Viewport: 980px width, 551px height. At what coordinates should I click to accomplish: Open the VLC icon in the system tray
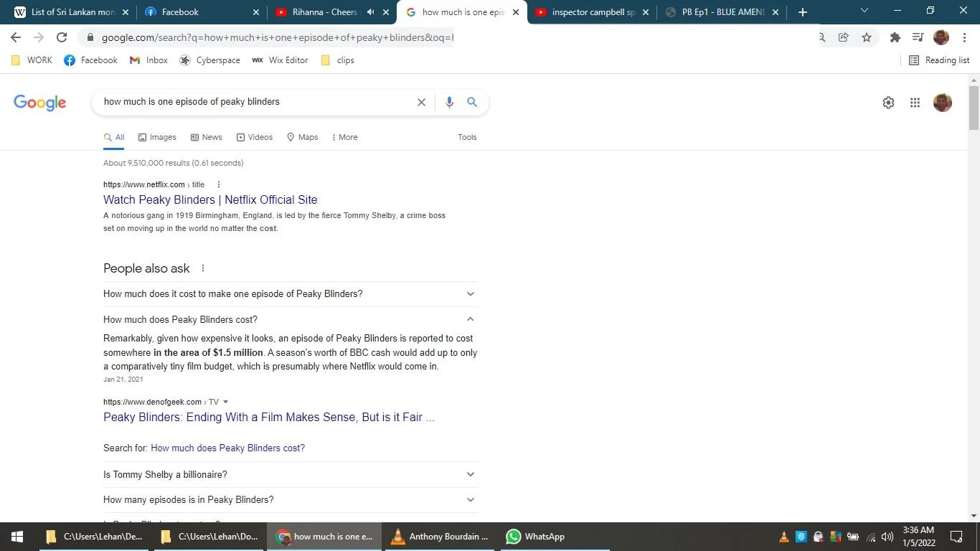pos(784,537)
